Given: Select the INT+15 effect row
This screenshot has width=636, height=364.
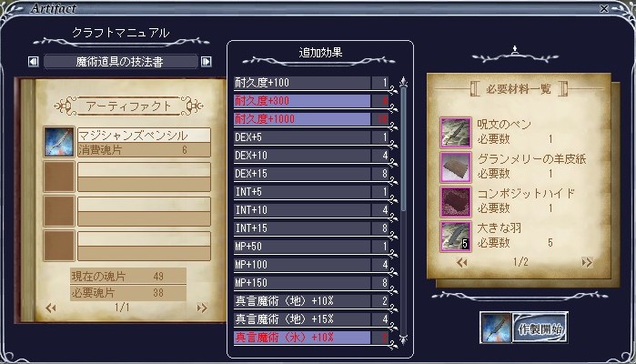Looking at the screenshot, I should 311,228.
